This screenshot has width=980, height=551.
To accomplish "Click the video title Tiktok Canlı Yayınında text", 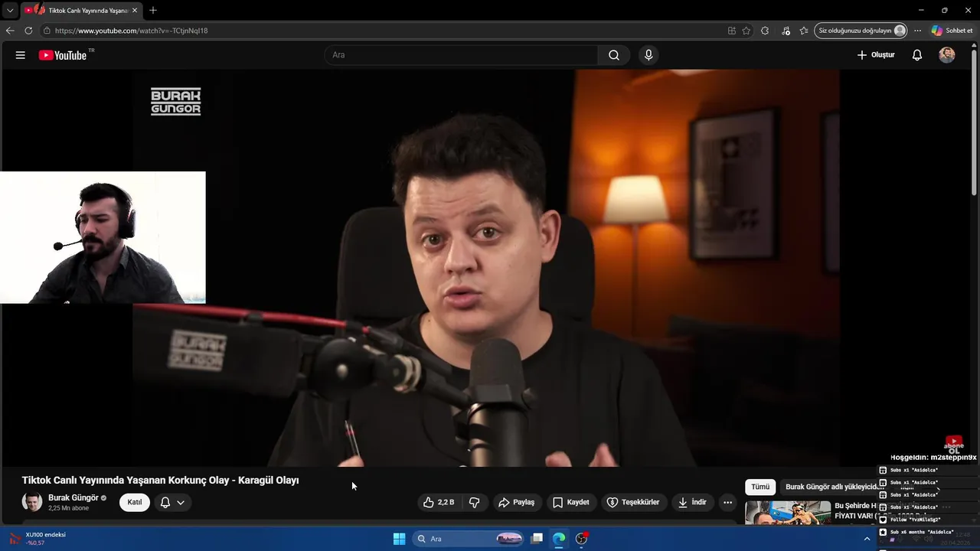I will 160,480.
